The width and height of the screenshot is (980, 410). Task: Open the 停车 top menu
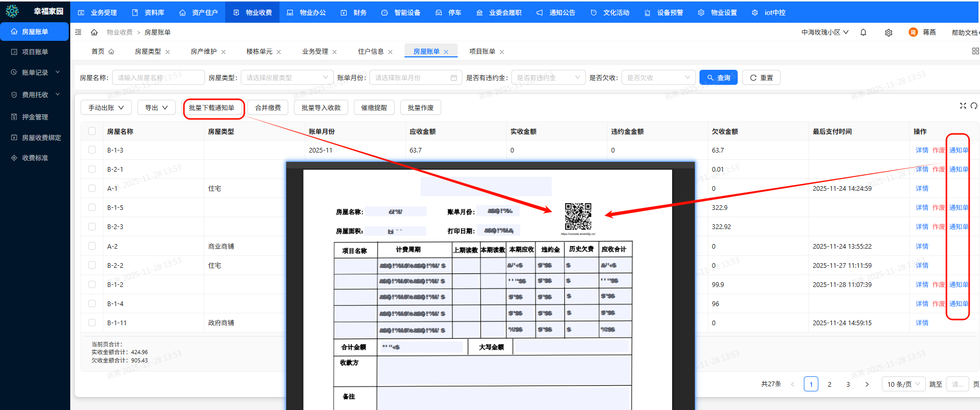point(448,12)
